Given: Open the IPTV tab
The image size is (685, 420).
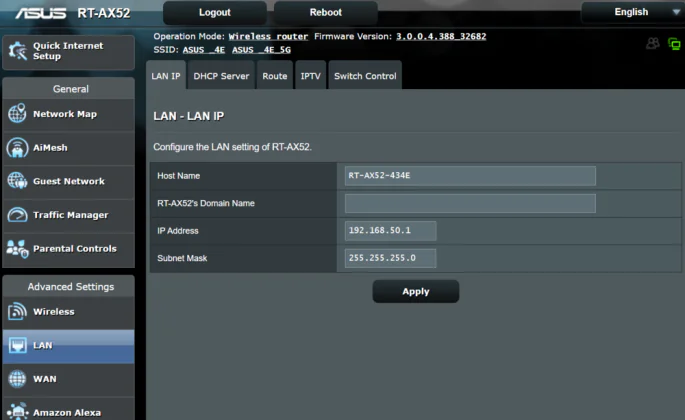Looking at the screenshot, I should click(x=311, y=76).
